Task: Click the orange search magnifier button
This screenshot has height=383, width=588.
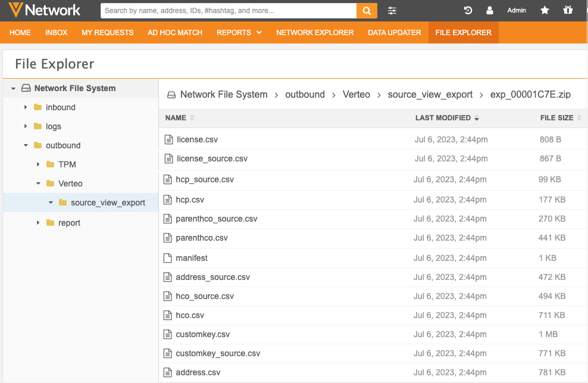Action: [367, 11]
